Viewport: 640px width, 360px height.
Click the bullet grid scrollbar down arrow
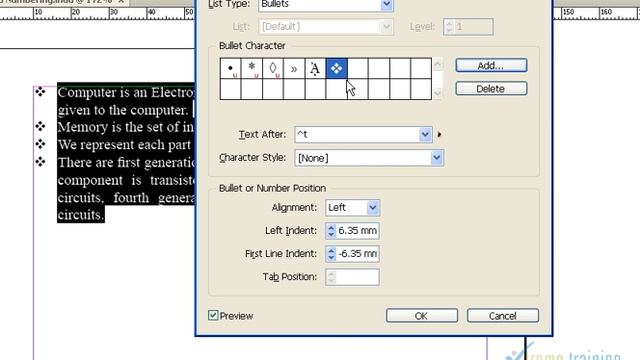pyautogui.click(x=438, y=93)
